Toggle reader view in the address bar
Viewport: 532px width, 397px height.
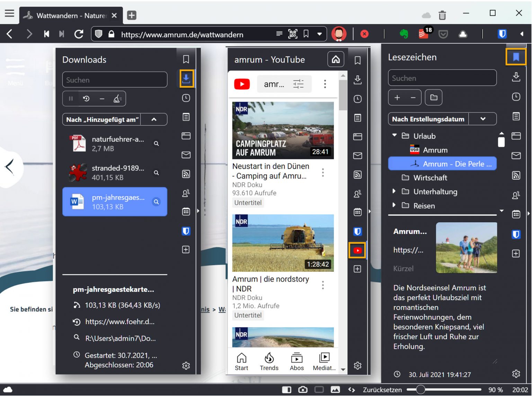pos(279,34)
